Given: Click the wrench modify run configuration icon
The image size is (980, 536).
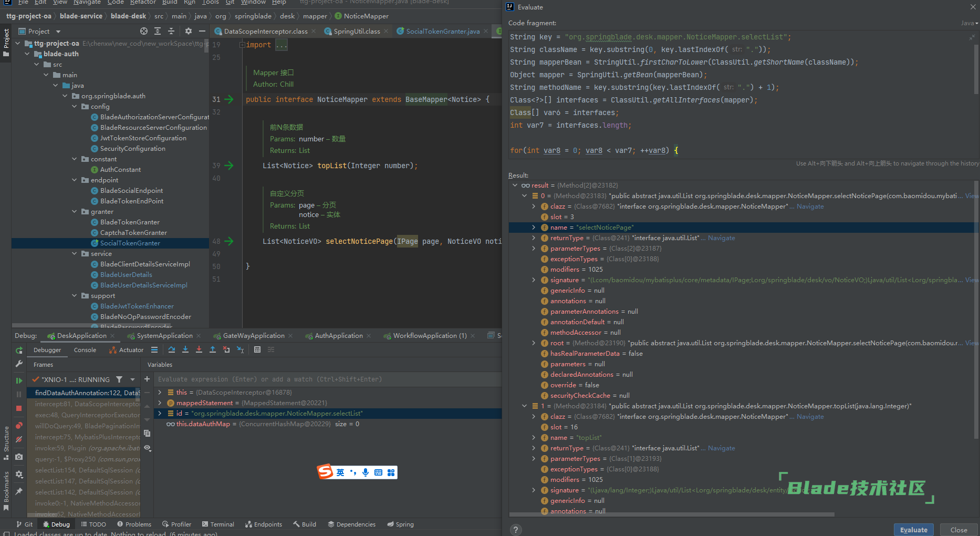Looking at the screenshot, I should [x=19, y=364].
